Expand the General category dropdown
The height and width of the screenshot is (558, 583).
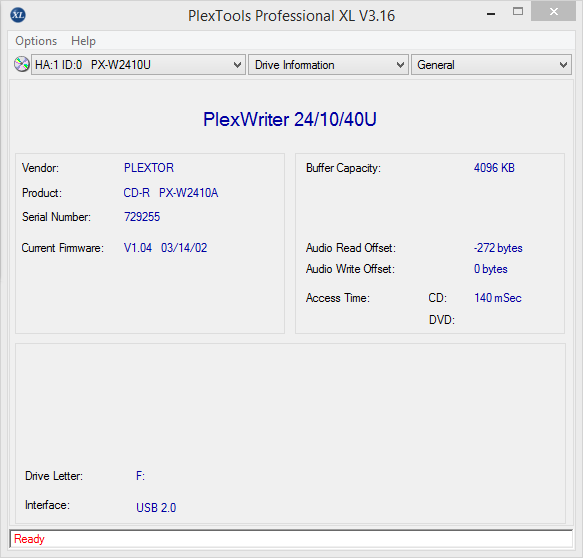[491, 65]
